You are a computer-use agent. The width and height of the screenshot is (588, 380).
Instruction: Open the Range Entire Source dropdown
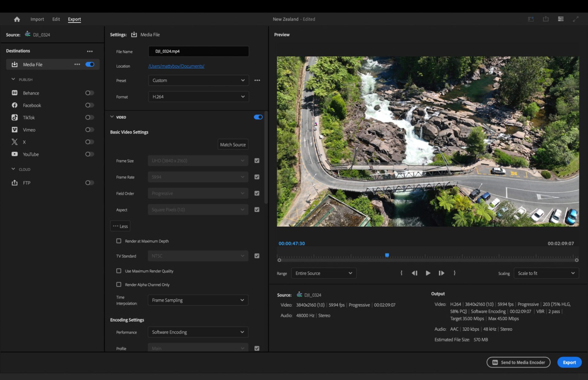[324, 273]
